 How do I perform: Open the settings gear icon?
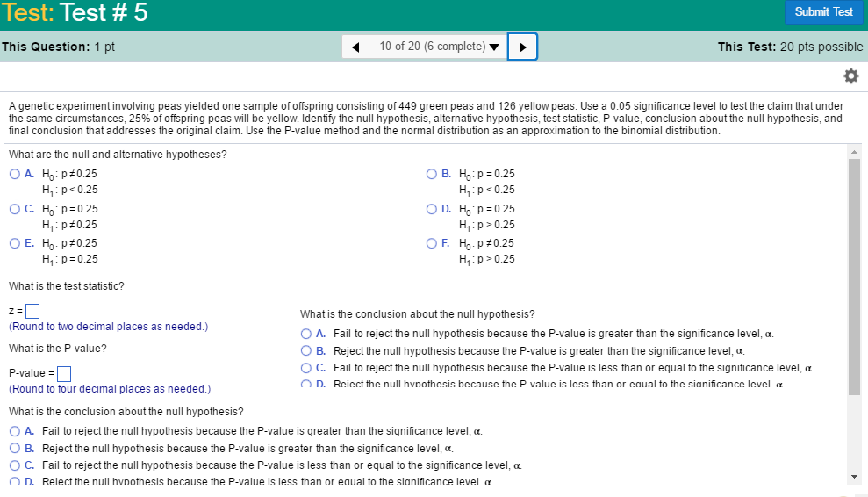click(850, 76)
